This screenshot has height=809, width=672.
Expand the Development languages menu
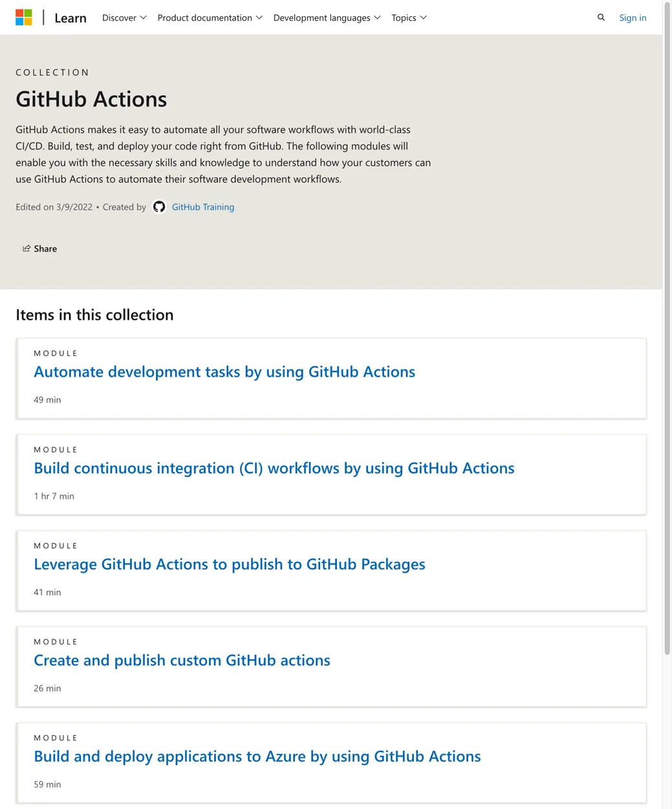coord(327,17)
